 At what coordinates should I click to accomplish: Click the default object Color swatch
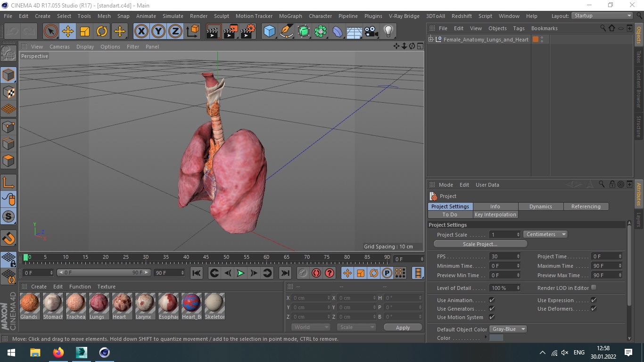point(496,337)
